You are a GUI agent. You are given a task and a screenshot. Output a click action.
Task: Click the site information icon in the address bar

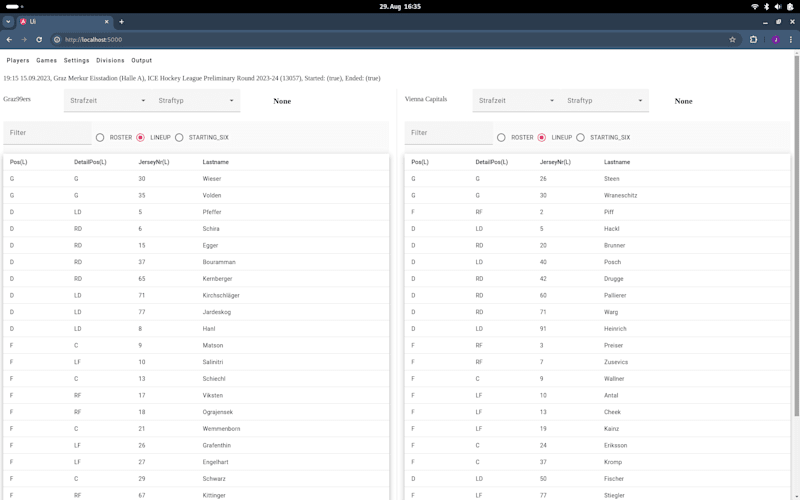[57, 39]
